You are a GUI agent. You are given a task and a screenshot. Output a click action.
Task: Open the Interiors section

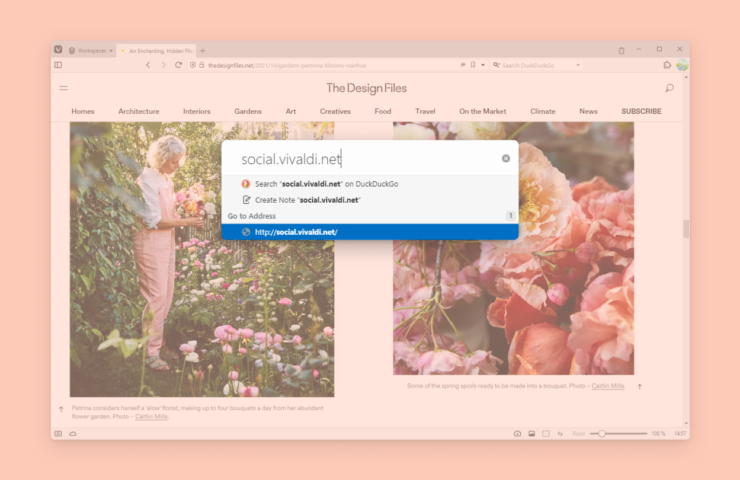(197, 111)
